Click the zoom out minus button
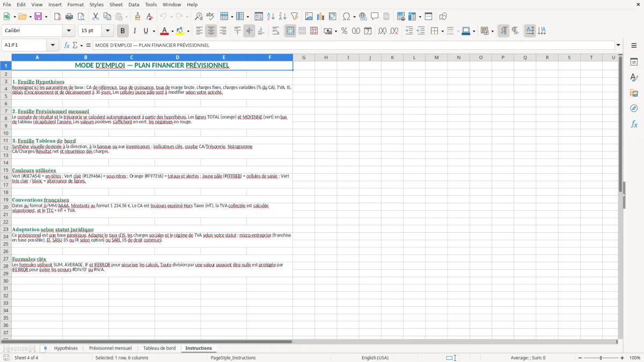 (x=579, y=358)
